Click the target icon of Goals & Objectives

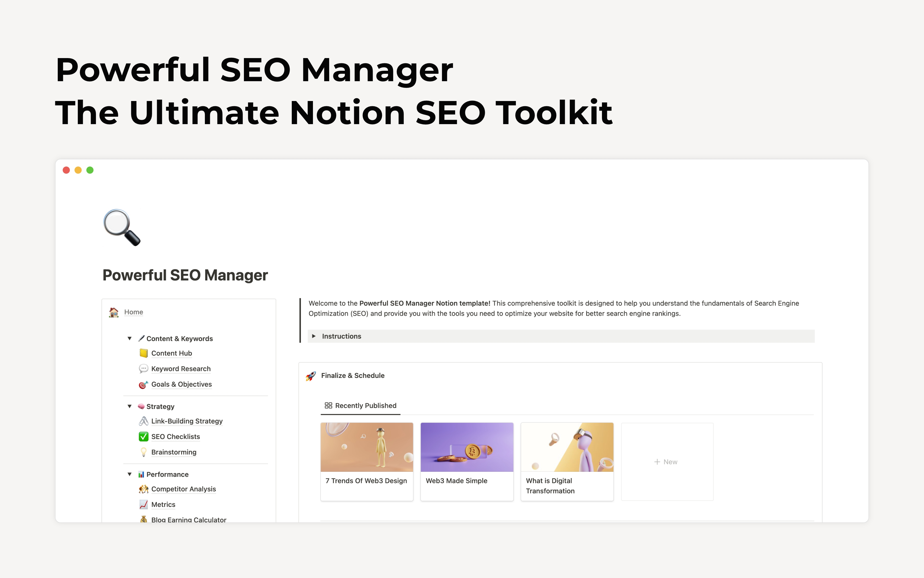pos(144,385)
